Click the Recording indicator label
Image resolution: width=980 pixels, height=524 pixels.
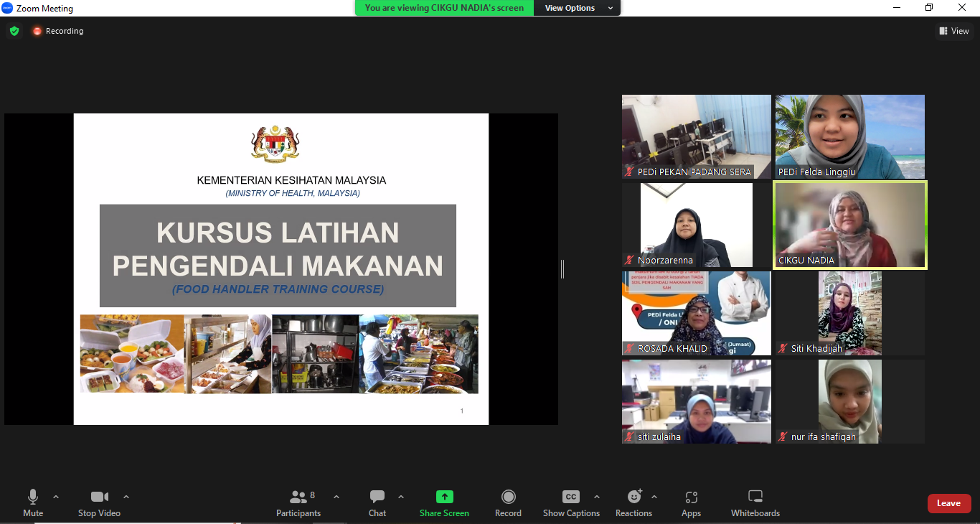coord(64,31)
